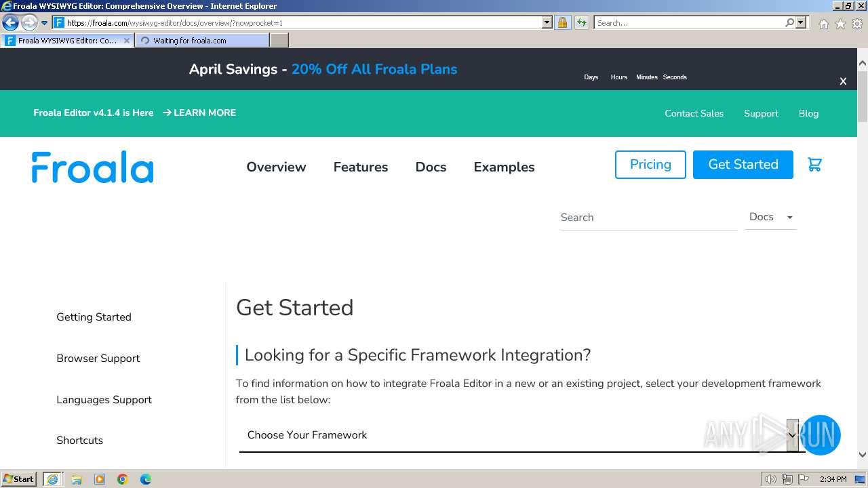The width and height of the screenshot is (868, 488).
Task: Open the Support link
Action: [761, 113]
